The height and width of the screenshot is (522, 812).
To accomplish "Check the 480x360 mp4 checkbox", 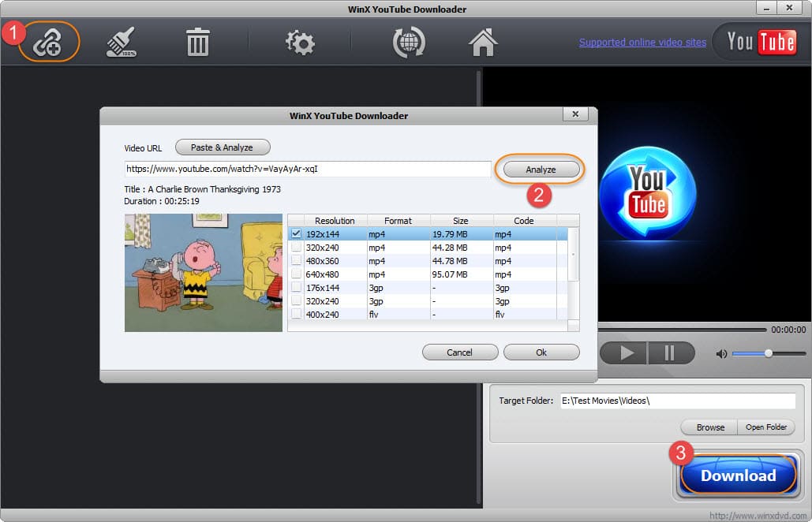I will click(296, 261).
